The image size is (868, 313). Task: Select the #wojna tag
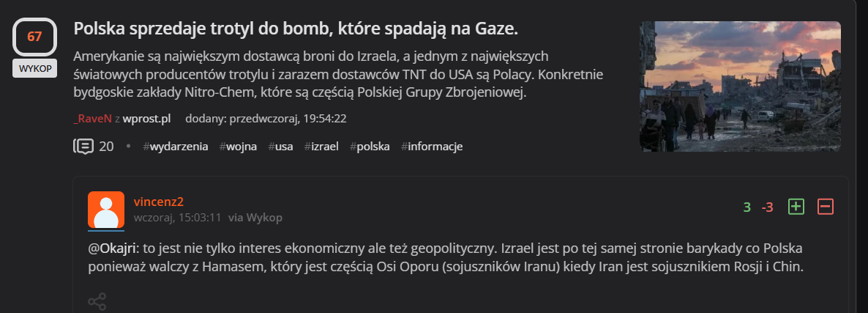click(x=238, y=147)
